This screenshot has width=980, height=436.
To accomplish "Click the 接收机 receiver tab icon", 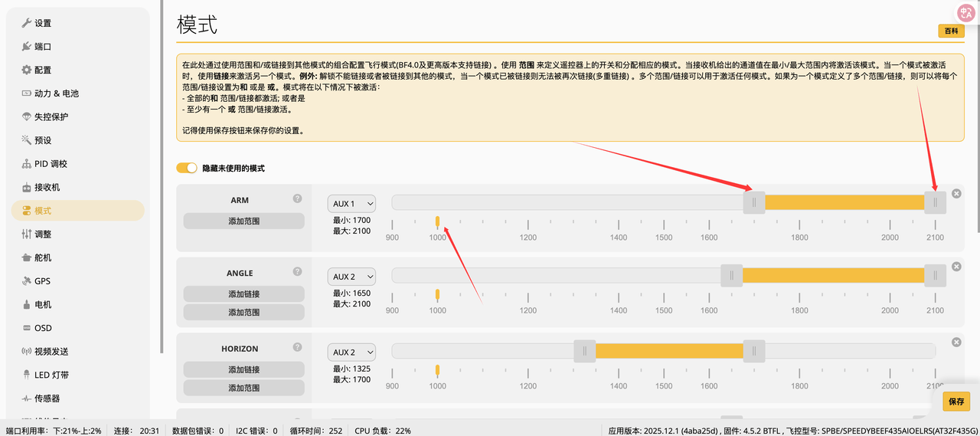I will click(x=27, y=187).
